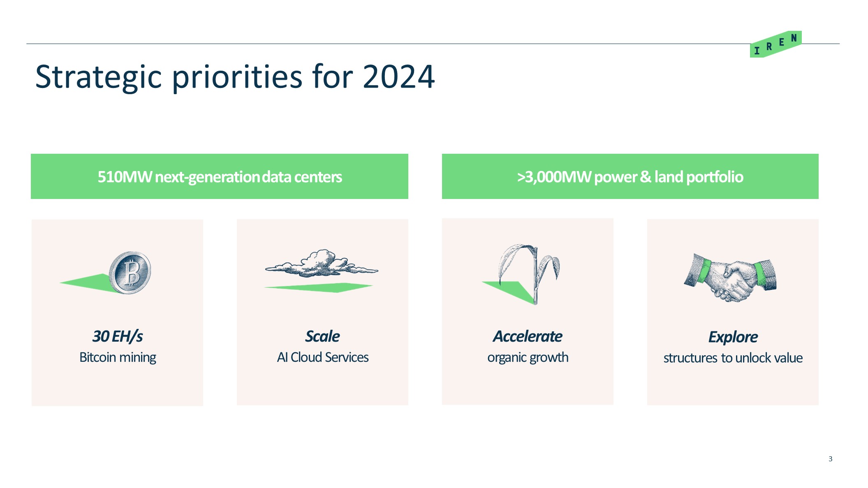The width and height of the screenshot is (868, 488).
Task: Select the handshake illustration
Action: 731,278
